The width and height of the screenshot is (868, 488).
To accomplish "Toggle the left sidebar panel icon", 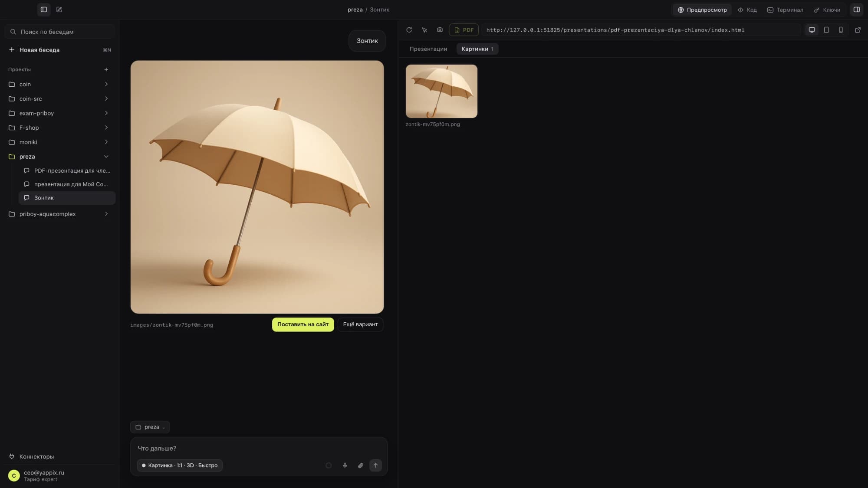I will 44,10.
